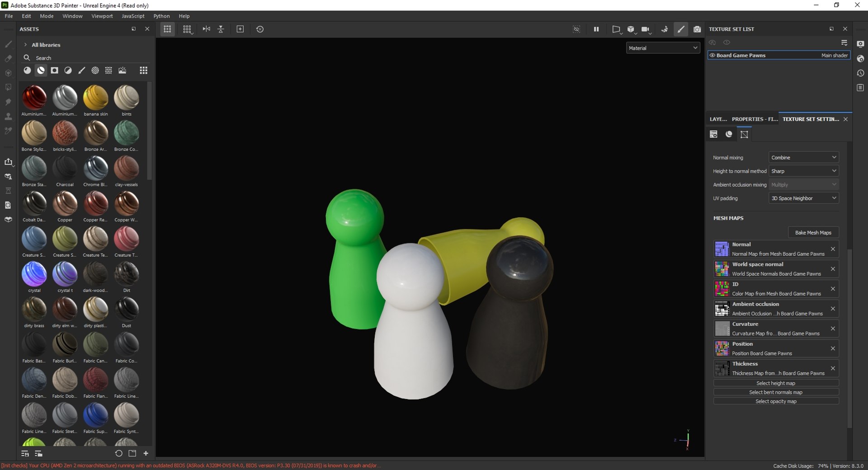Click the pause rendering icon
The image size is (868, 470).
[596, 29]
